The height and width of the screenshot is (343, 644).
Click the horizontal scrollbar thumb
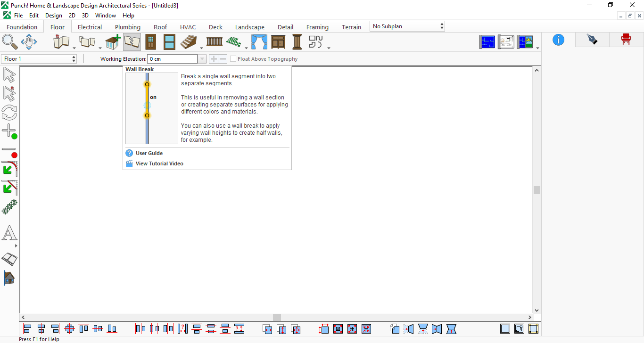point(277,318)
